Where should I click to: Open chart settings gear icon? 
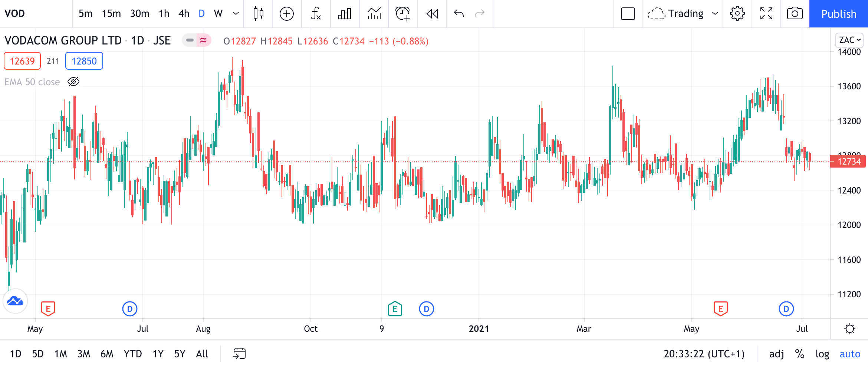coord(737,14)
